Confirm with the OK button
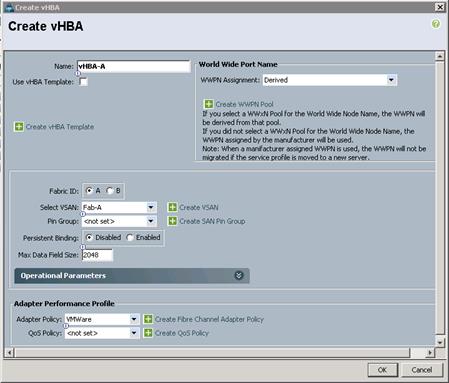 [383, 370]
